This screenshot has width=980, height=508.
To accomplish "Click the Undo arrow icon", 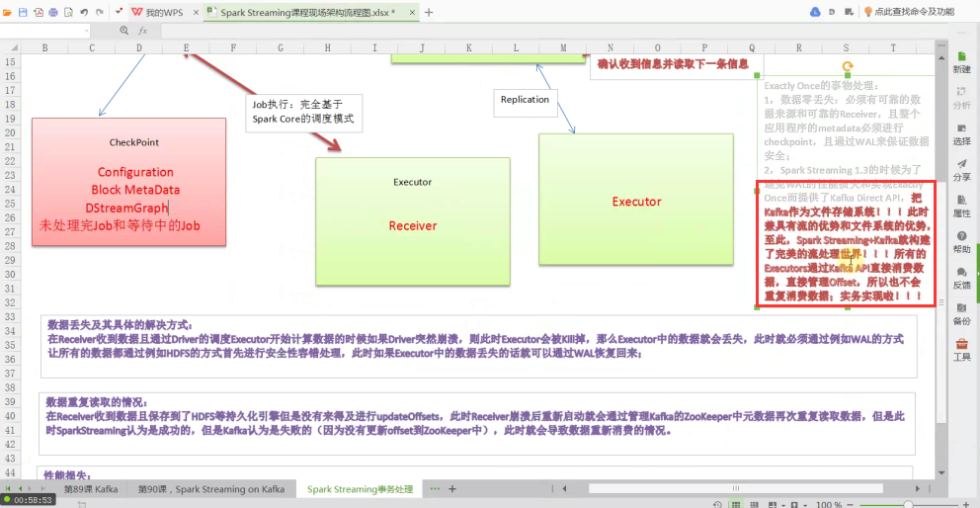I will pos(84,12).
